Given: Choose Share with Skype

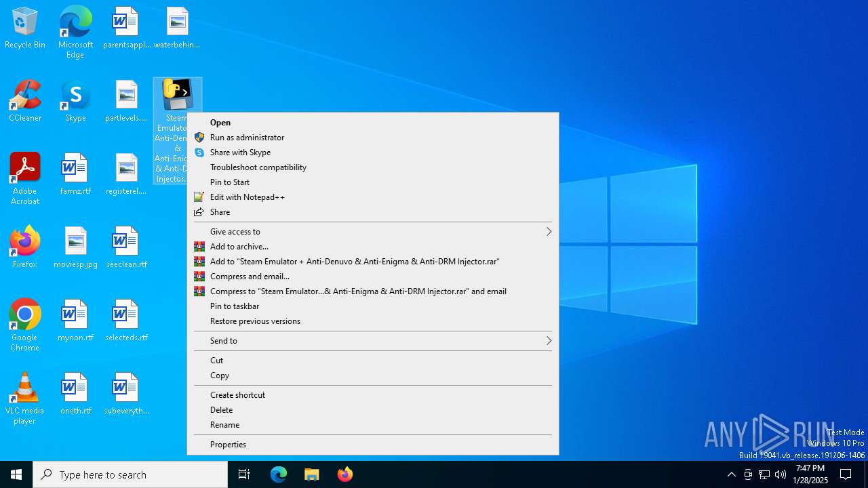Looking at the screenshot, I should click(373, 152).
